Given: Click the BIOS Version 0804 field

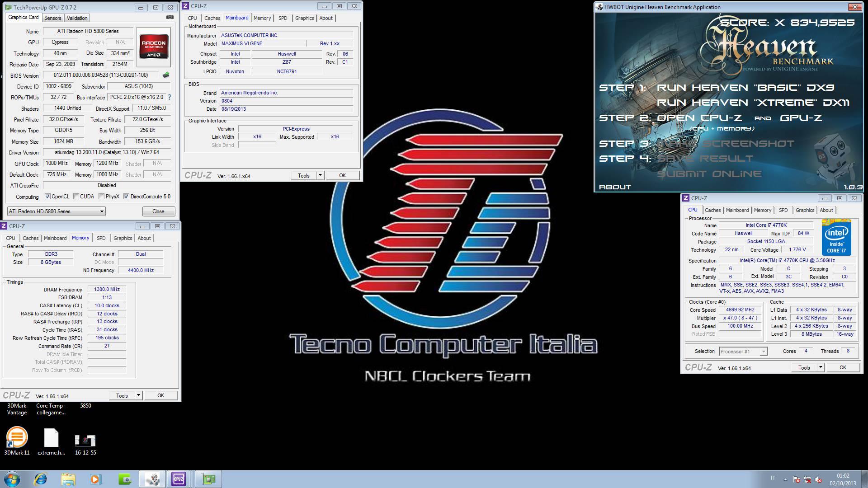Looking at the screenshot, I should pos(286,101).
